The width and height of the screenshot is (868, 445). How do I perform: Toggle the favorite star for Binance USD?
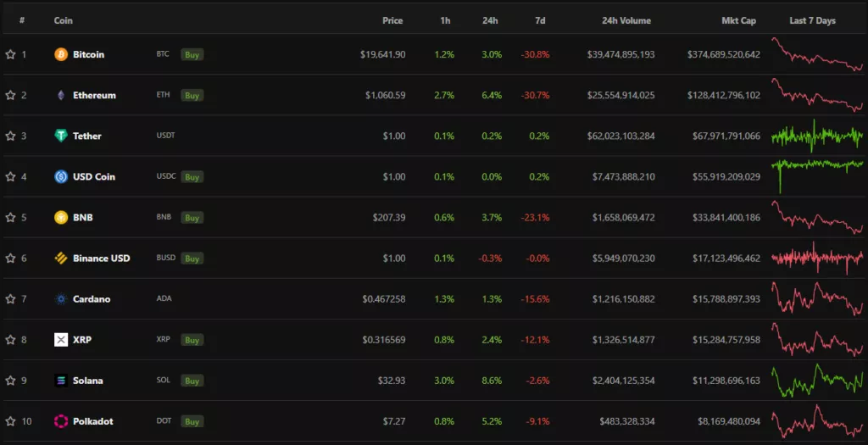tap(10, 259)
